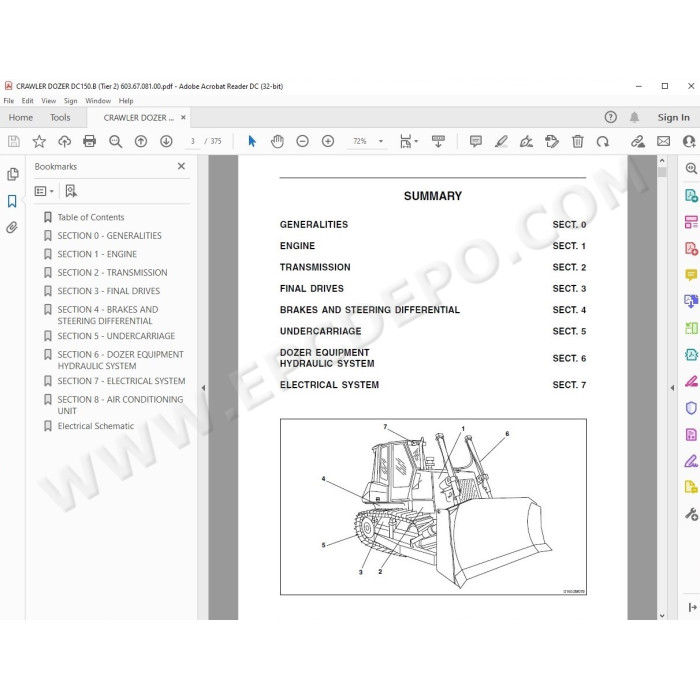Click the scrolling mode keyboard icon
The image size is (700, 700).
(438, 142)
